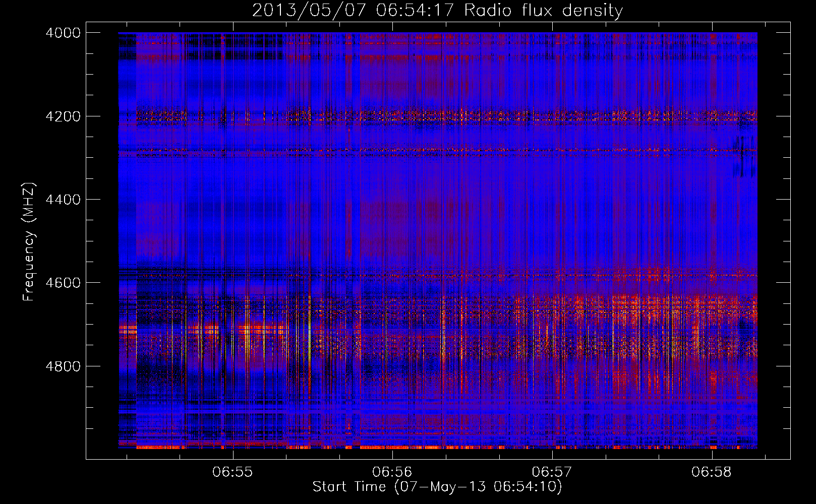Screen dimensions: 816x504
Task: Click the 4600 frequency axis label
Action: [63, 283]
